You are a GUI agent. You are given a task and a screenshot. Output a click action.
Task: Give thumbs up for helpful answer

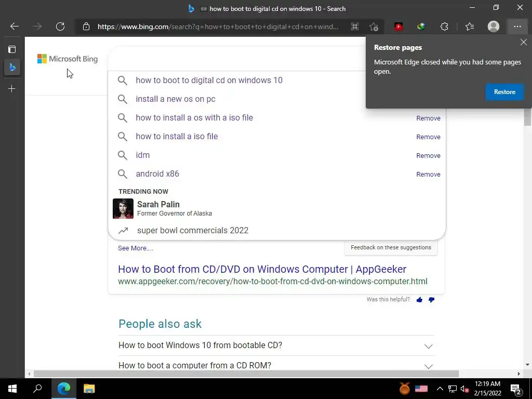[419, 300]
